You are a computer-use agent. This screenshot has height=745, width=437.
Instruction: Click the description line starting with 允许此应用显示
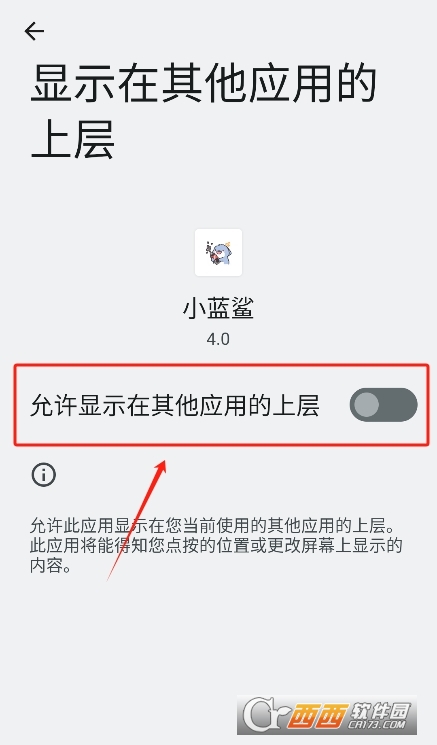[212, 525]
